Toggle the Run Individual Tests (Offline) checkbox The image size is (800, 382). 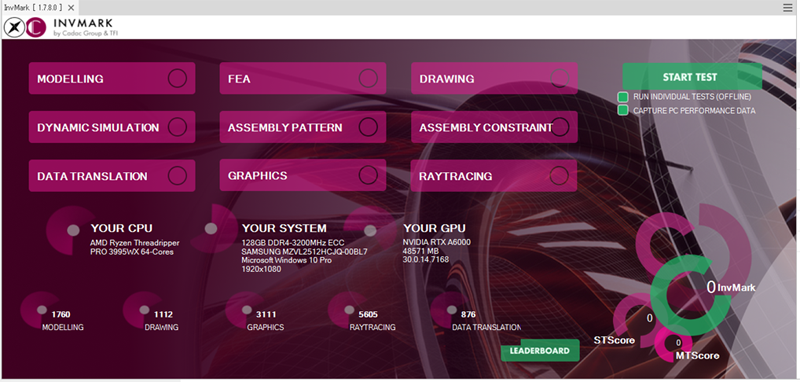tap(623, 97)
